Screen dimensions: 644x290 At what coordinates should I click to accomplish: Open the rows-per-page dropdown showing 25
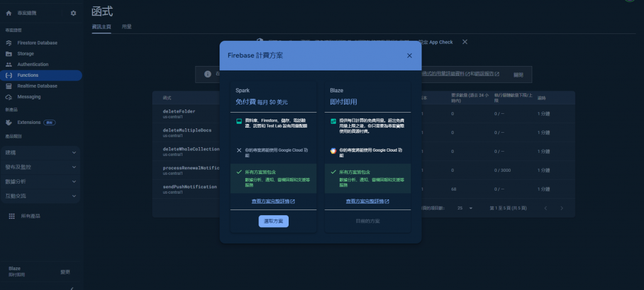465,208
